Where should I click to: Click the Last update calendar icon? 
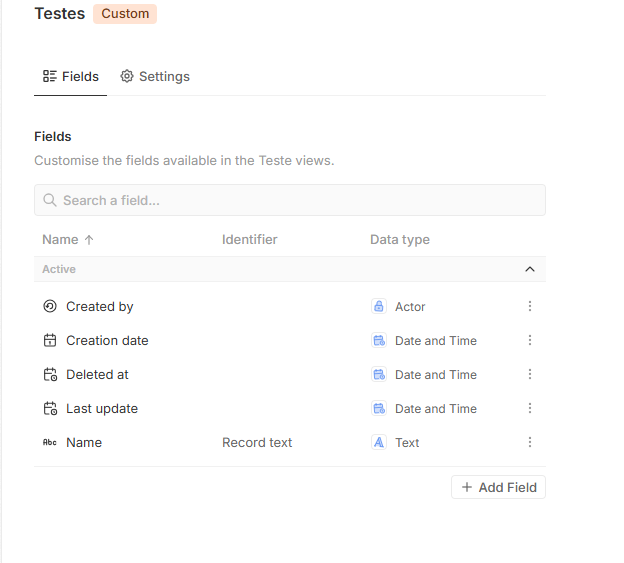pyautogui.click(x=50, y=409)
